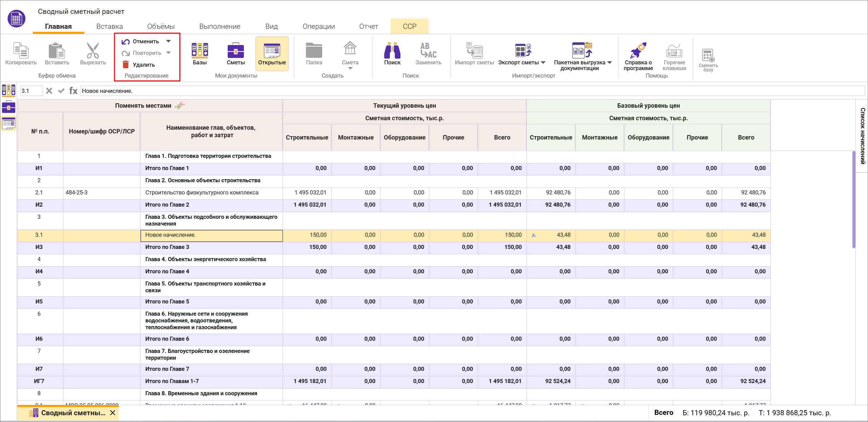
Task: Expand the Экспорт сметы dropdown arrow
Action: (543, 63)
